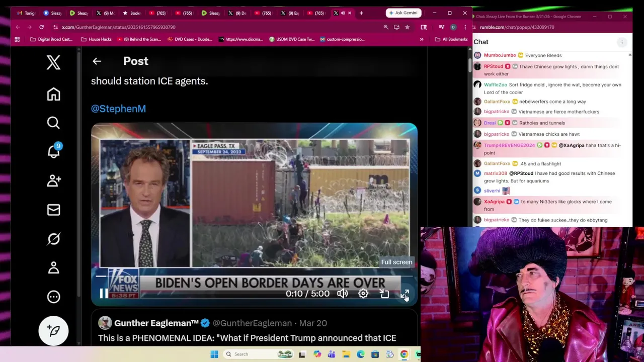Open Notifications bell with 9 badge

tap(54, 150)
